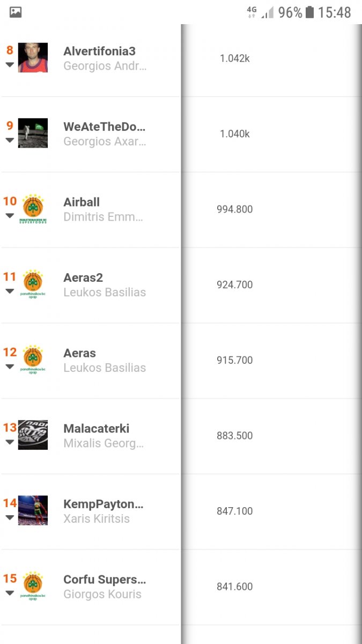This screenshot has height=644, width=362.
Task: Tap Corfu Supers... Panathinaikos logo
Action: [33, 586]
